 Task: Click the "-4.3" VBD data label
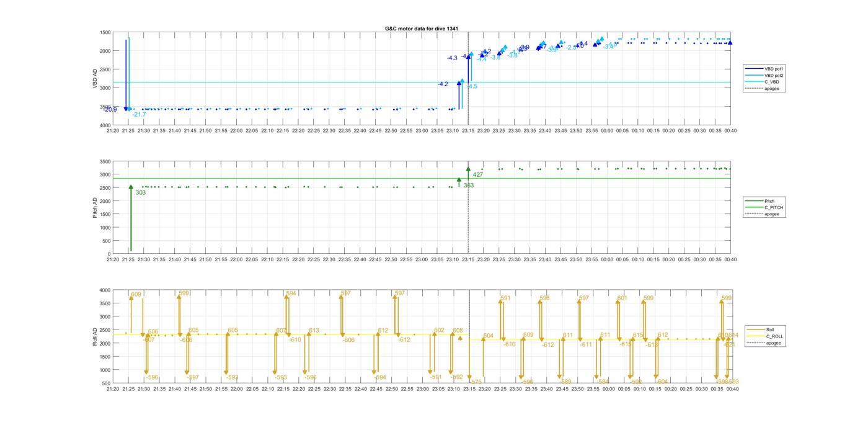pyautogui.click(x=452, y=58)
